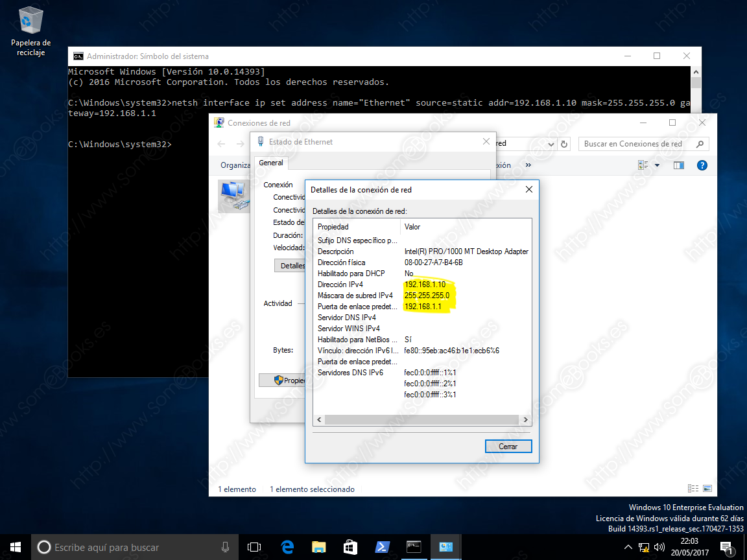
Task: Open the volume icon in the taskbar
Action: coord(659,548)
